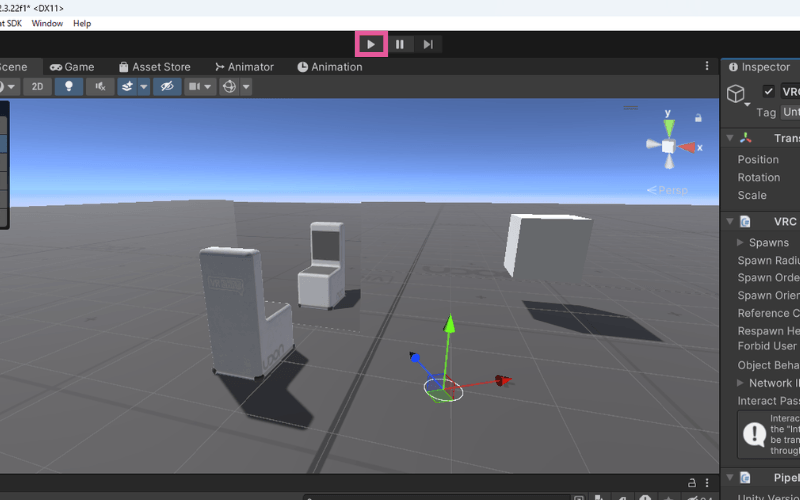The height and width of the screenshot is (500, 800).
Task: Click the Spawn Order label
Action: coord(768,278)
